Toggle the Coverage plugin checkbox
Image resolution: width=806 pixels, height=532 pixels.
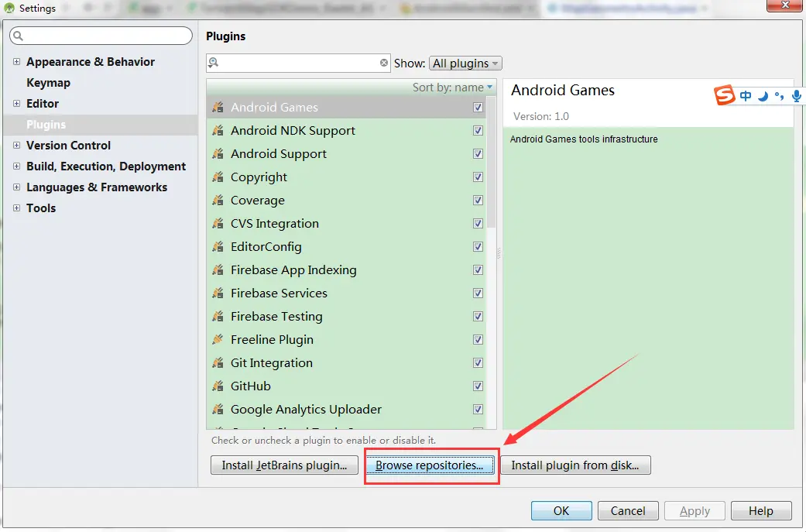[478, 200]
